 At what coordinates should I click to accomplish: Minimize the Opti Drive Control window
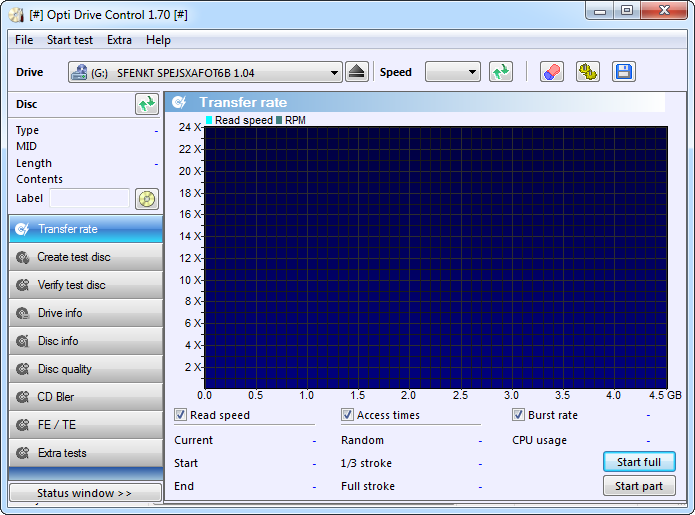tap(600, 11)
